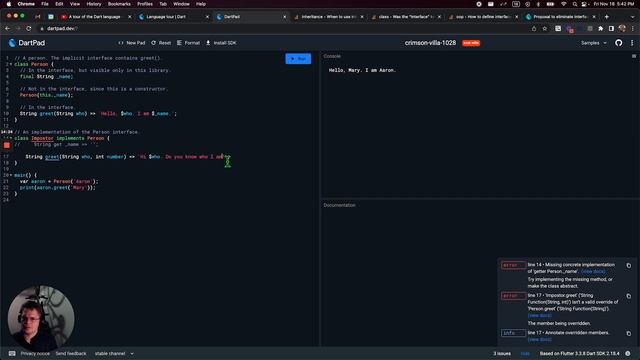The image size is (640, 360).
Task: Click the dartpad.dev address bar
Action: [x=282, y=29]
